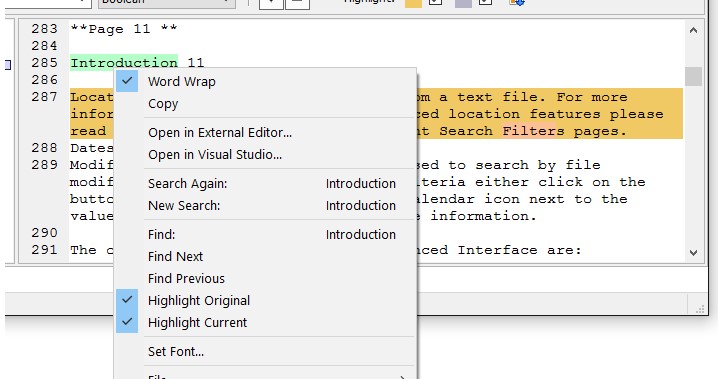Click the vertical scrollbar thumb
The height and width of the screenshot is (379, 718).
(693, 76)
